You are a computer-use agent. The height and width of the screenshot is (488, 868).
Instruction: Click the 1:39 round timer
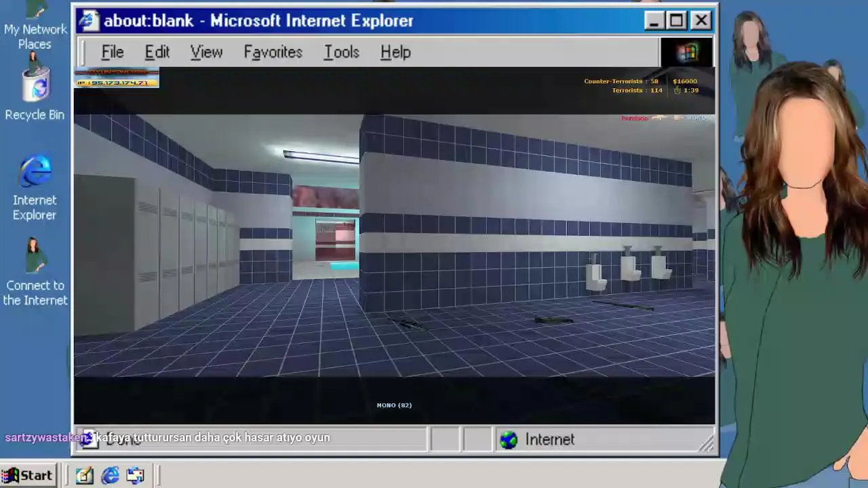point(691,90)
